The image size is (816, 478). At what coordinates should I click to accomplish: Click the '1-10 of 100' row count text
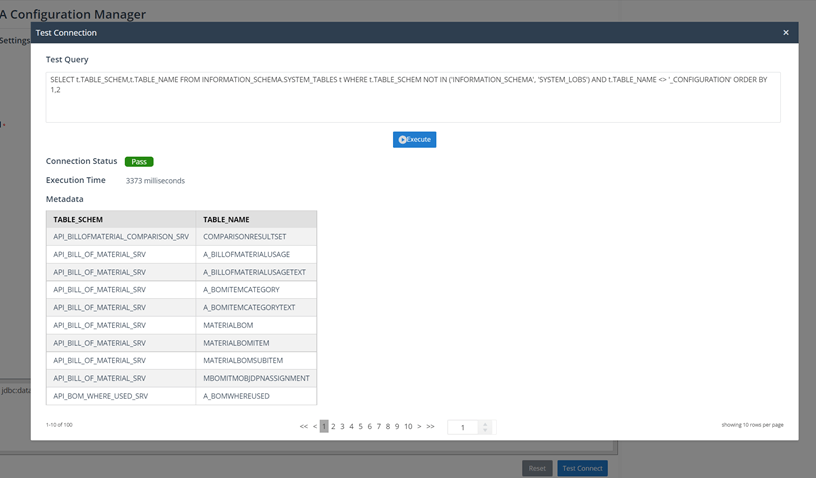59,425
